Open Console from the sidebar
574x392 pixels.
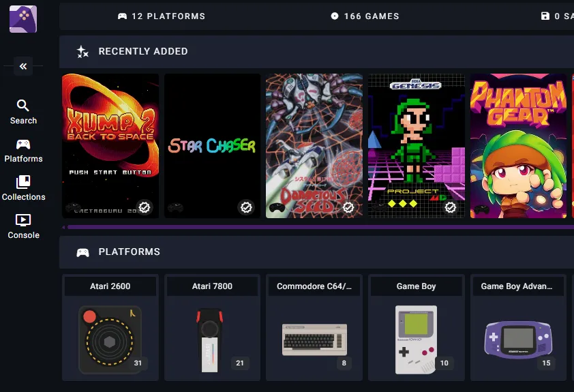tap(23, 226)
